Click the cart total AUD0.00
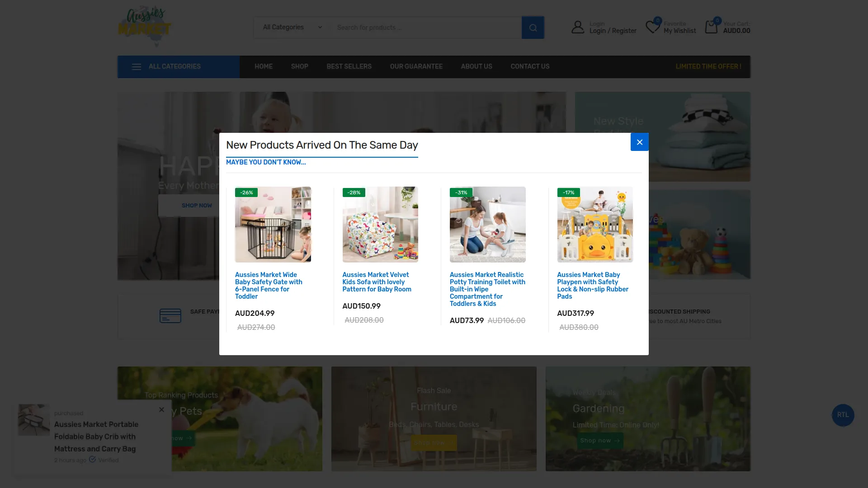Screen dimensions: 868x488 click(x=736, y=31)
